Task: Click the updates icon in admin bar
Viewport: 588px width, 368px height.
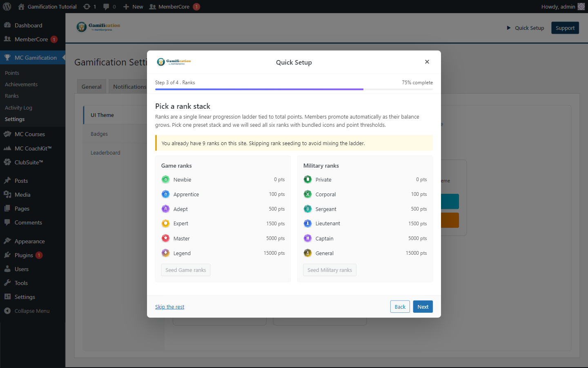Action: point(87,7)
